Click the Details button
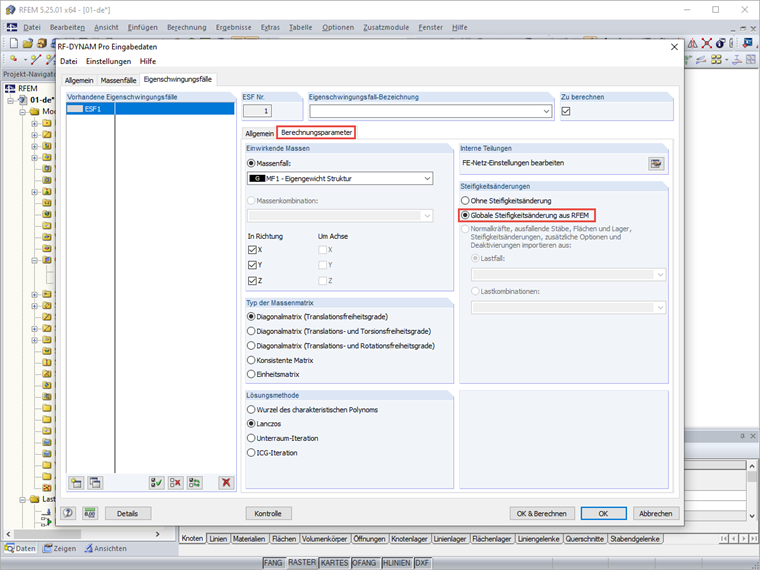 (128, 513)
